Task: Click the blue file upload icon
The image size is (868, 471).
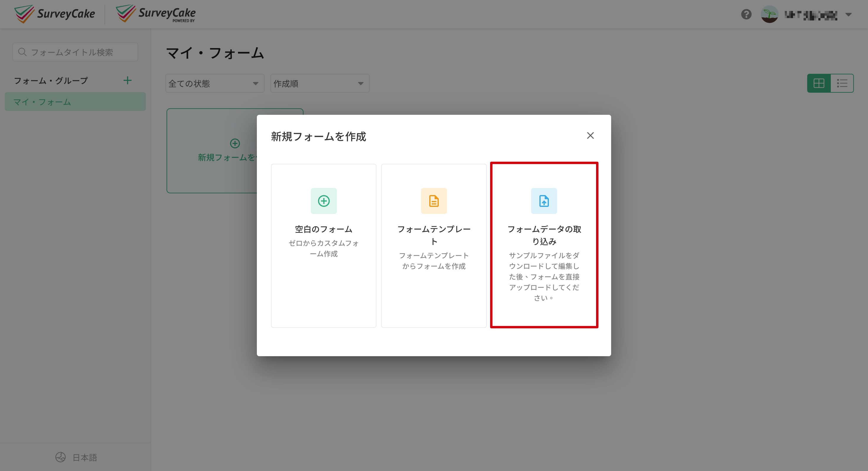Action: (x=544, y=201)
